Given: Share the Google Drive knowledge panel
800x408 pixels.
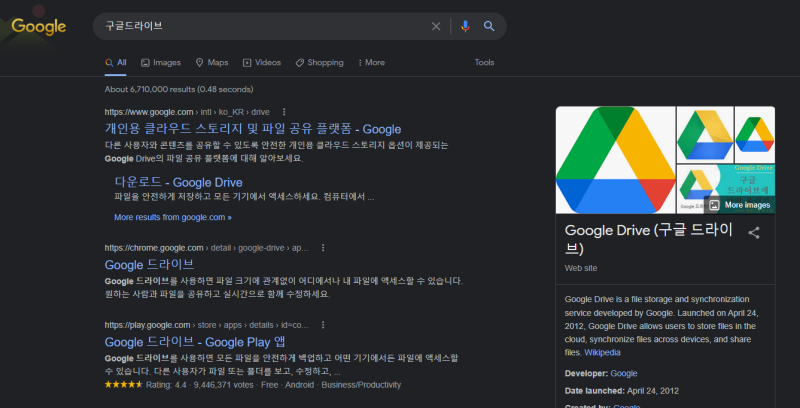Looking at the screenshot, I should tap(754, 233).
